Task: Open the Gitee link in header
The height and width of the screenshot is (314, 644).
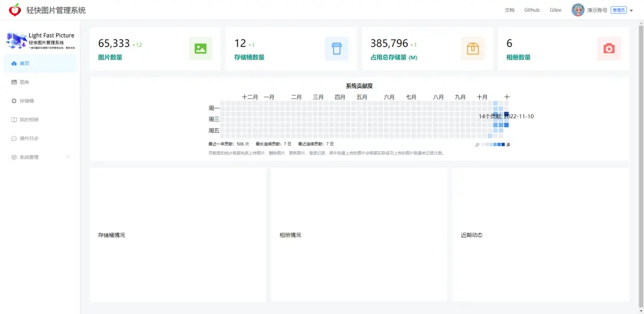Action: coord(555,11)
